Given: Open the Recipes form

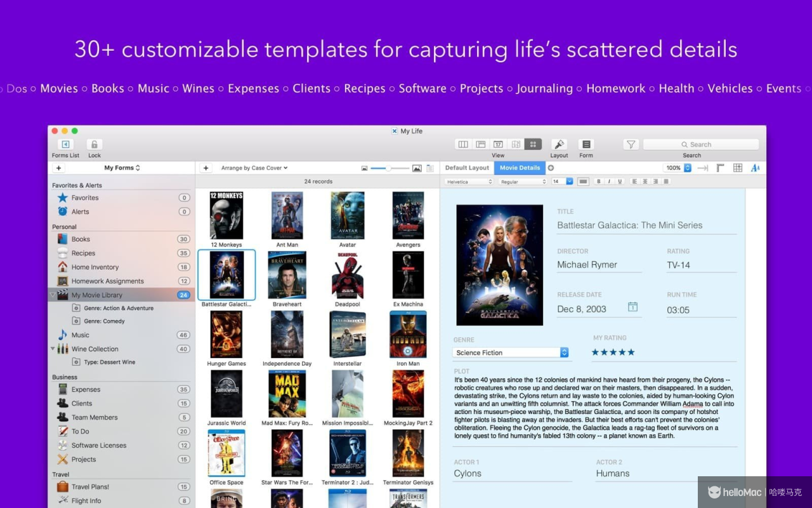Looking at the screenshot, I should coord(122,253).
